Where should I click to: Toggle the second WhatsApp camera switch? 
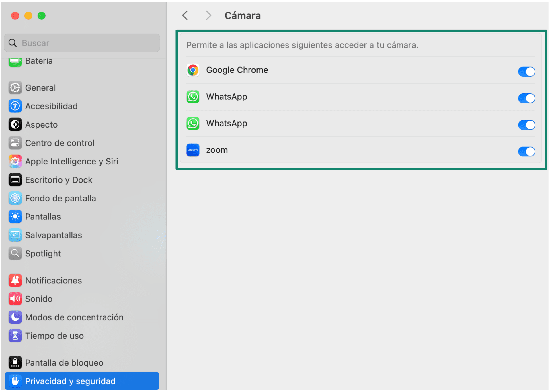click(x=526, y=125)
